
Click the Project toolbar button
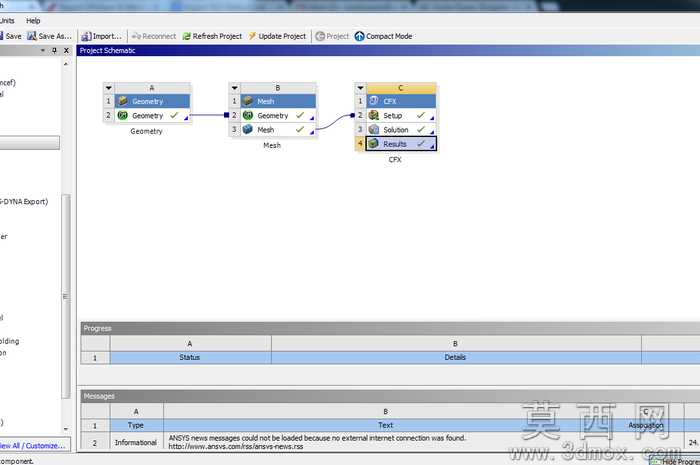tap(332, 36)
